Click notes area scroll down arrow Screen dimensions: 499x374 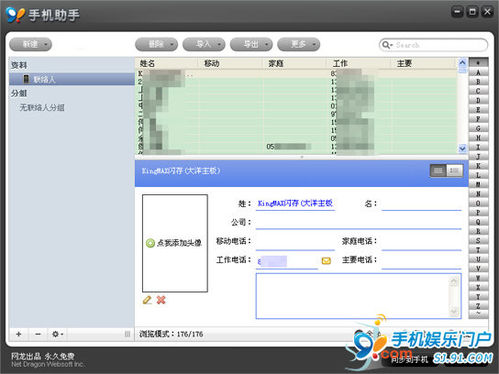click(x=454, y=311)
